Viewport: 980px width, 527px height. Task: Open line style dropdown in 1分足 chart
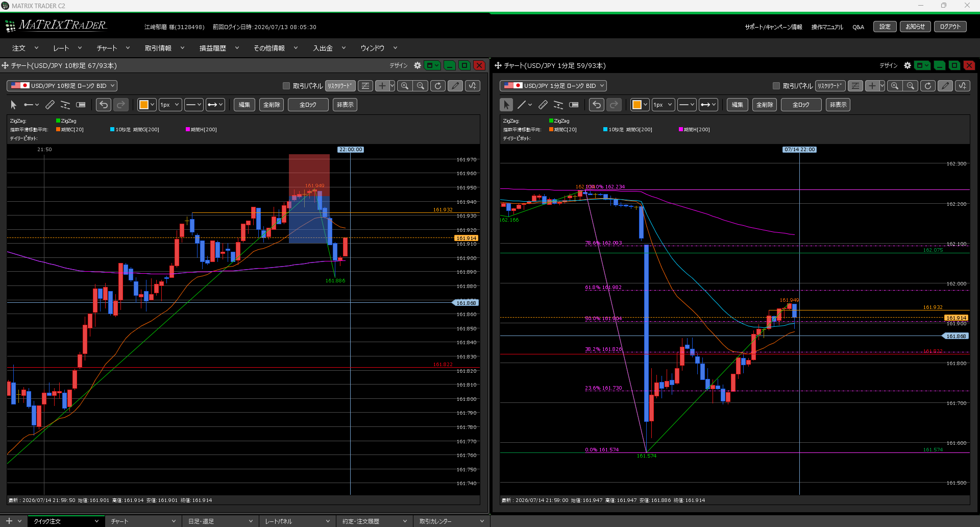(687, 105)
